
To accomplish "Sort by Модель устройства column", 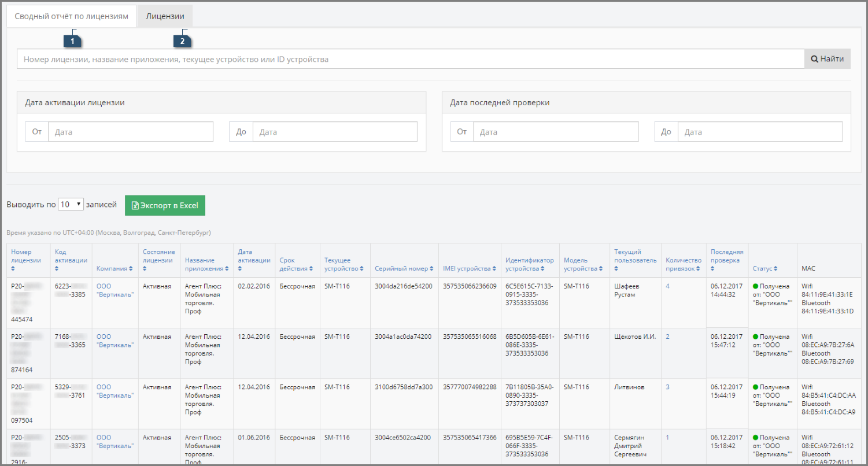I will tap(583, 264).
